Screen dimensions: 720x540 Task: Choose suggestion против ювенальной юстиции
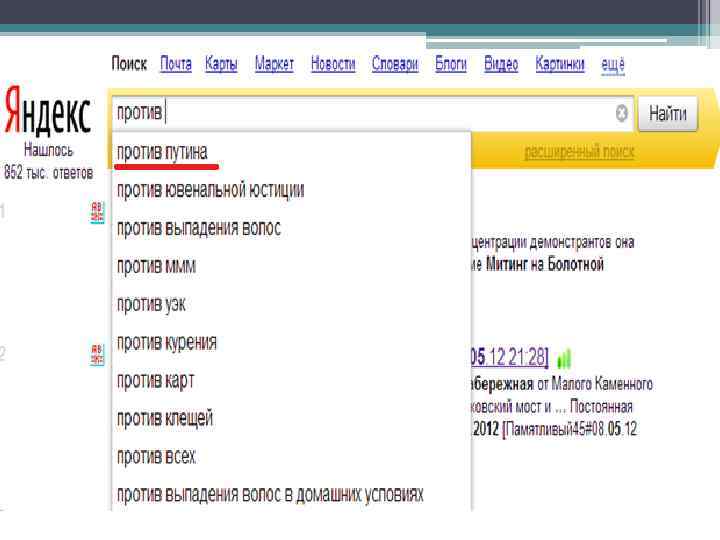point(292,190)
